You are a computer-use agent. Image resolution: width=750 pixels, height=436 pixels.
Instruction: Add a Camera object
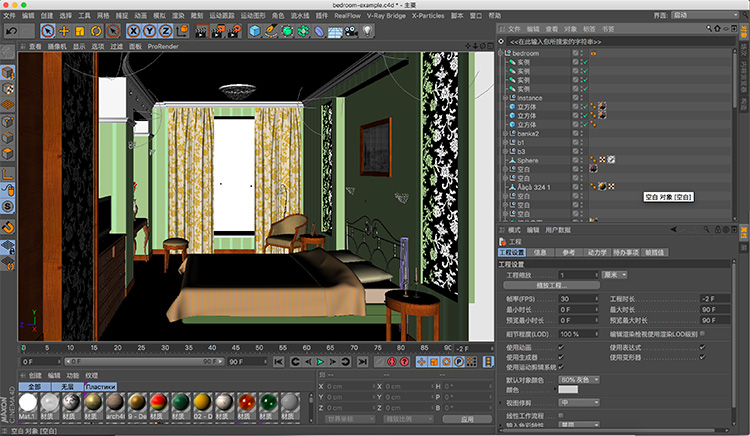352,32
